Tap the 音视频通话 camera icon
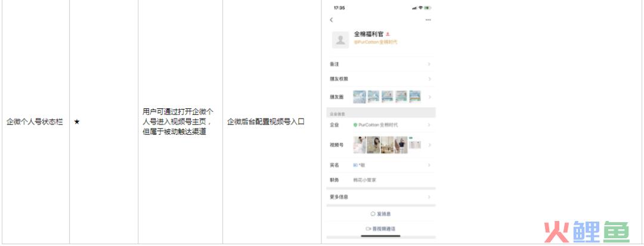This screenshot has height=246, width=644. coord(369,229)
